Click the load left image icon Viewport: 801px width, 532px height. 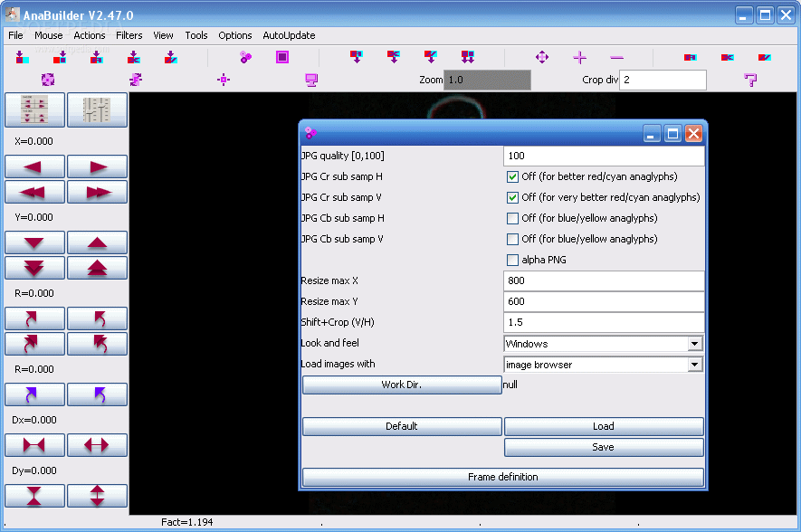coord(21,57)
